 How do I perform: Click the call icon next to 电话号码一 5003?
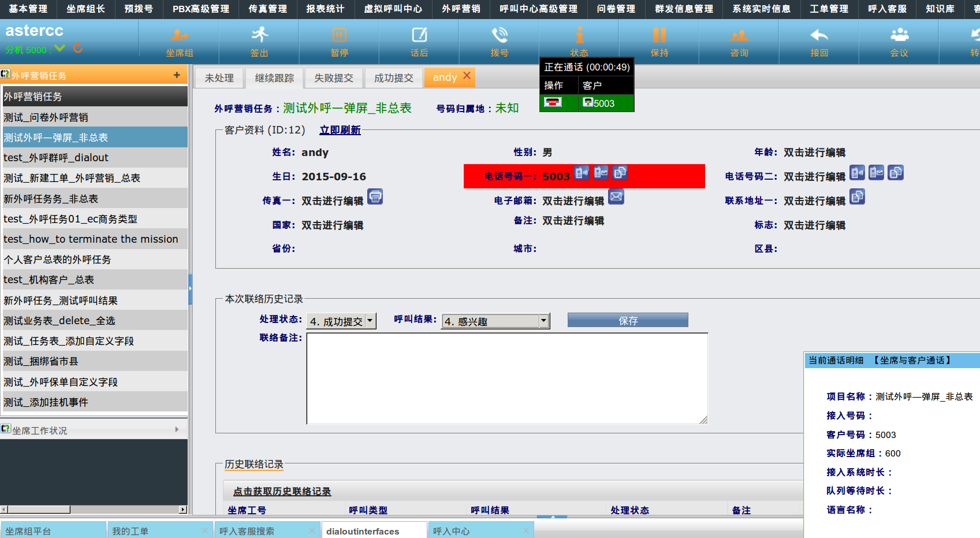[x=582, y=173]
